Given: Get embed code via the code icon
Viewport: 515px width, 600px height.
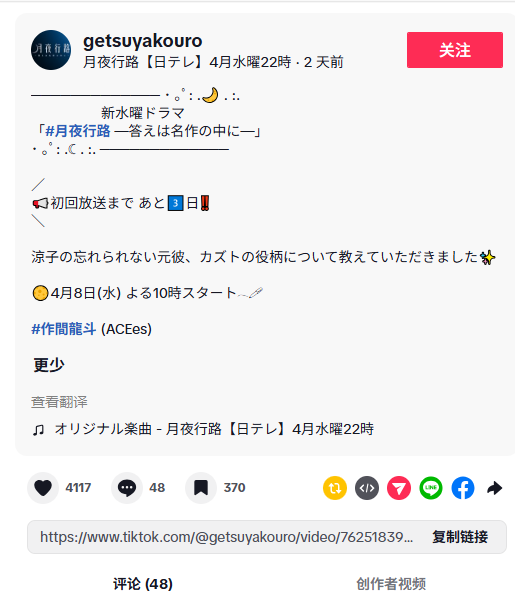Looking at the screenshot, I should click(367, 488).
